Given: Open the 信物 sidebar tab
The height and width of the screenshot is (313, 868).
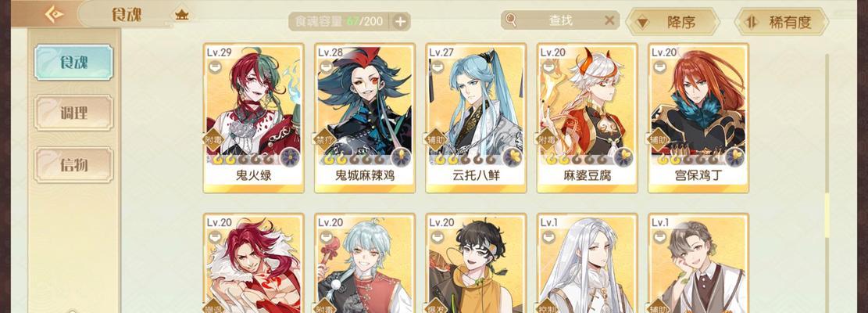Looking at the screenshot, I should click(x=73, y=164).
